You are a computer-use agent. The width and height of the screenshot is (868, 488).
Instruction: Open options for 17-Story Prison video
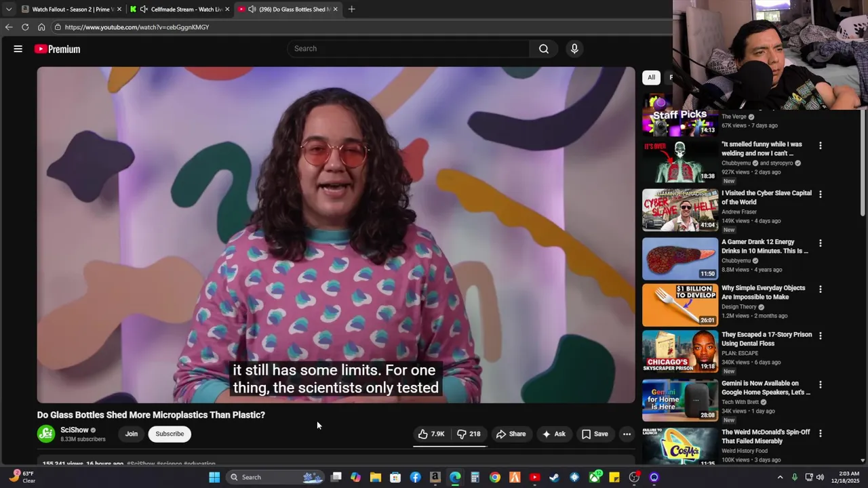point(820,336)
